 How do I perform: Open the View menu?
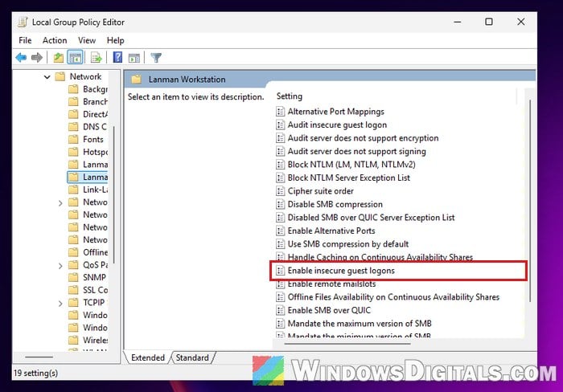click(87, 40)
